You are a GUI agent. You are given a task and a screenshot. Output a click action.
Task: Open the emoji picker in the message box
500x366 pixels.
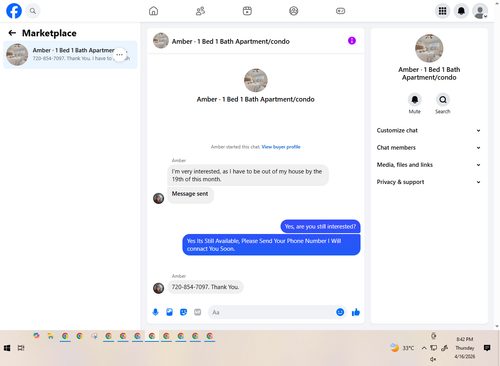point(340,312)
